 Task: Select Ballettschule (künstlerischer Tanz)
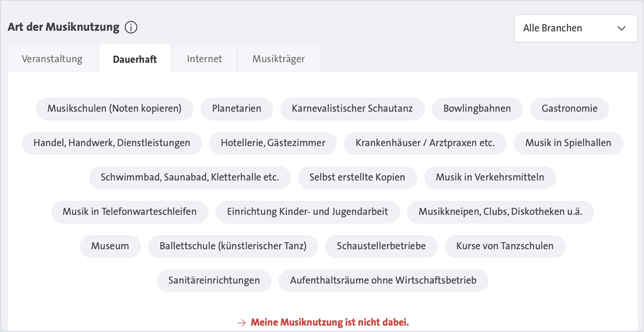tap(233, 246)
